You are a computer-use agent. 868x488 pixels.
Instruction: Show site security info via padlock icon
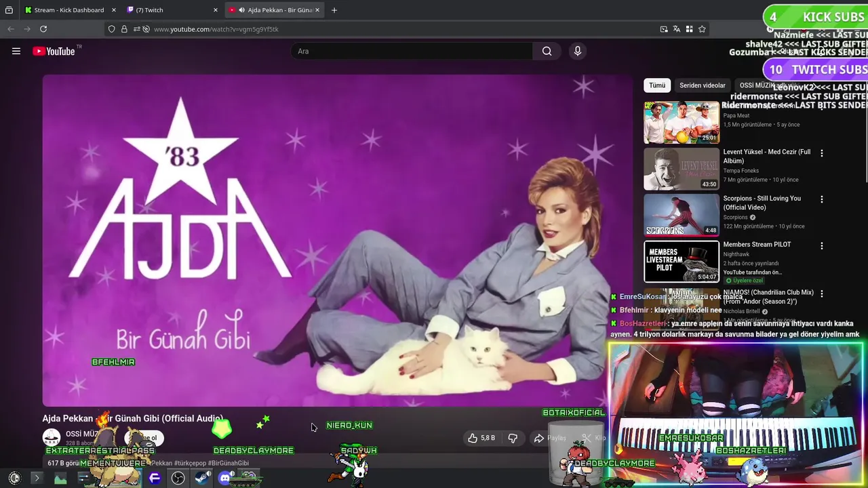click(x=124, y=29)
